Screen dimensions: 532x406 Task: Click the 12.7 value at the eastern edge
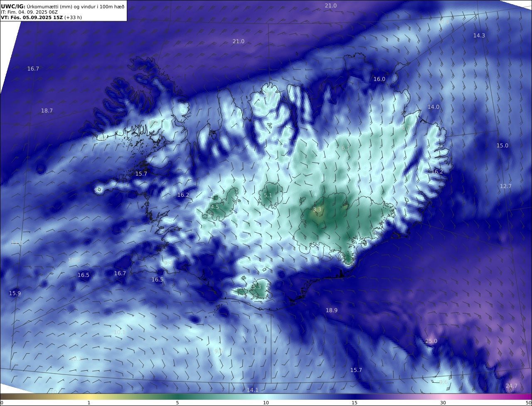point(505,186)
